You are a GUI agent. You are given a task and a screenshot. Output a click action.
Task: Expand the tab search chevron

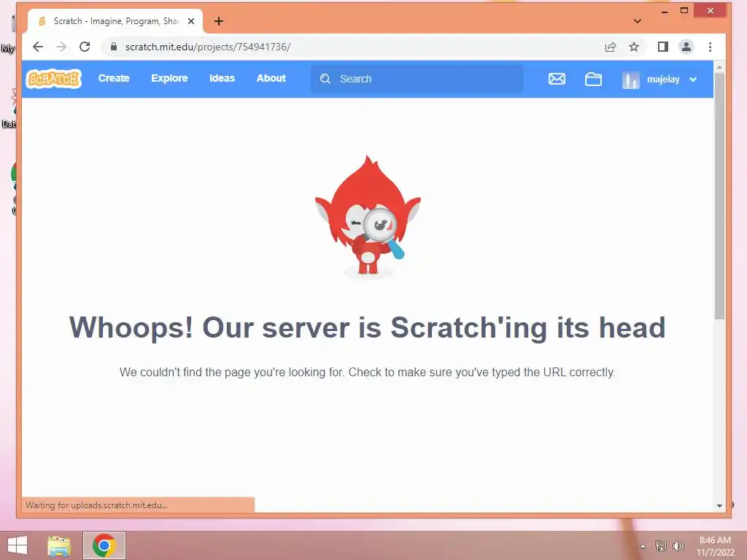coord(638,21)
